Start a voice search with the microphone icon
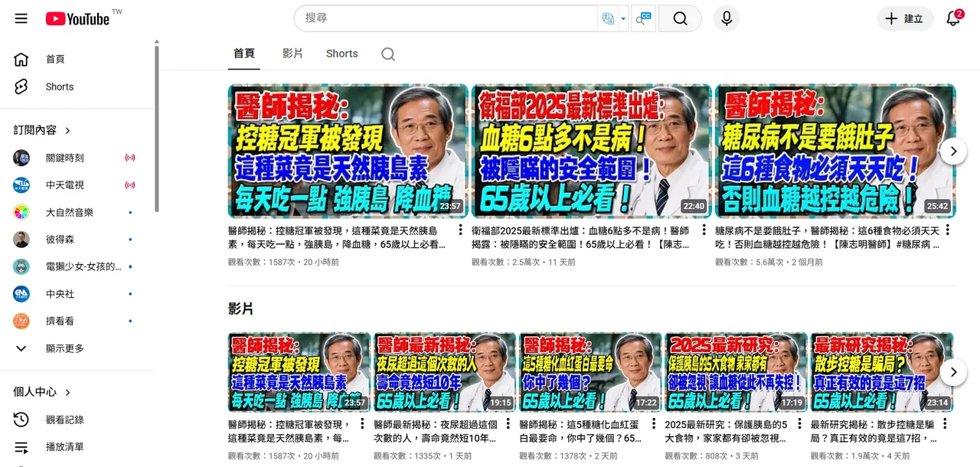Viewport: 980px width, 467px height. pyautogui.click(x=725, y=18)
